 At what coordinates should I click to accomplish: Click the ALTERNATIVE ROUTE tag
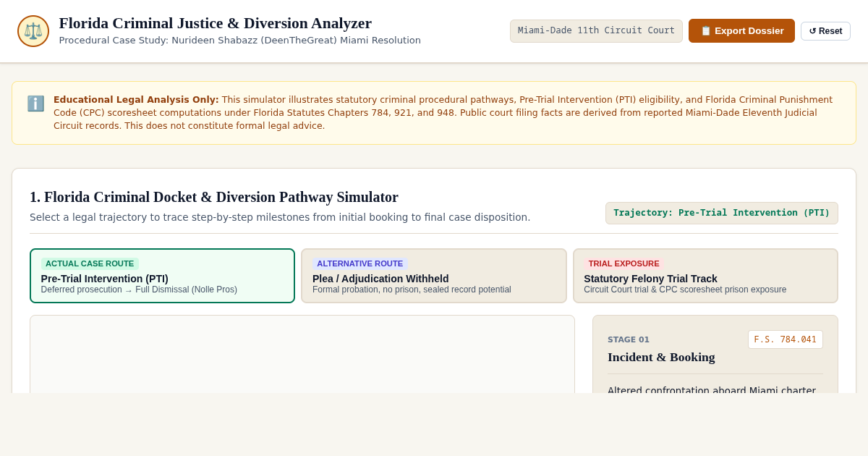coord(360,263)
